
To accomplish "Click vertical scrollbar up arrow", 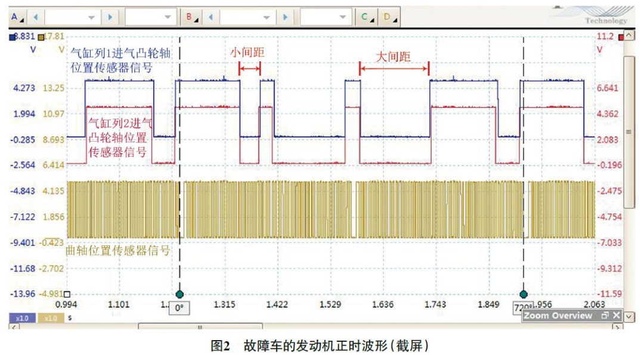I will tap(629, 36).
